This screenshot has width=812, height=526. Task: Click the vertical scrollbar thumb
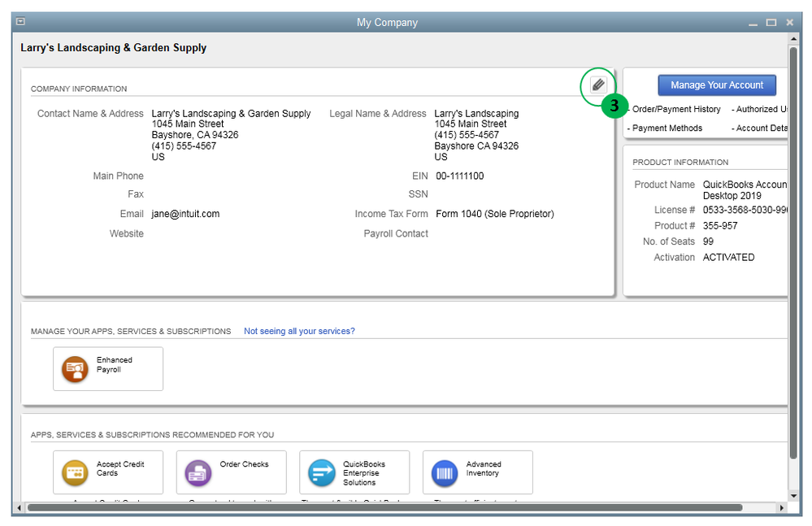click(x=793, y=253)
